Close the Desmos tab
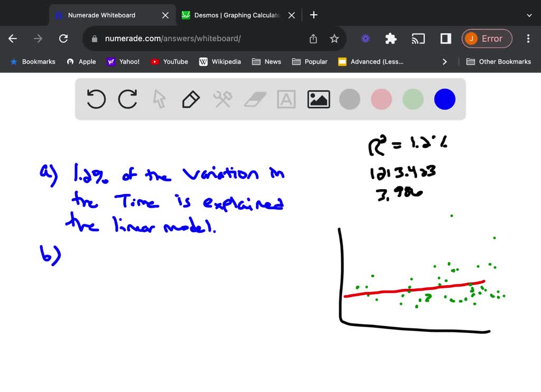 (292, 15)
